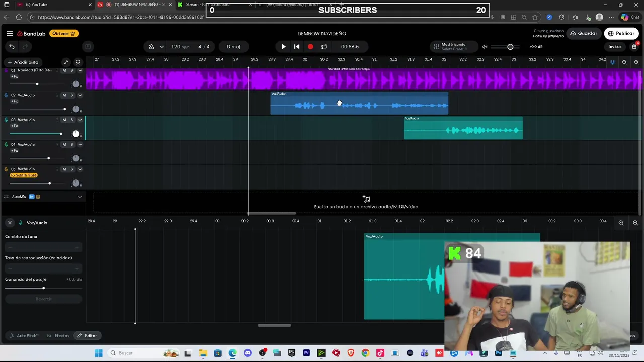Zoom in the main timeline
The height and width of the screenshot is (362, 644).
click(x=636, y=62)
